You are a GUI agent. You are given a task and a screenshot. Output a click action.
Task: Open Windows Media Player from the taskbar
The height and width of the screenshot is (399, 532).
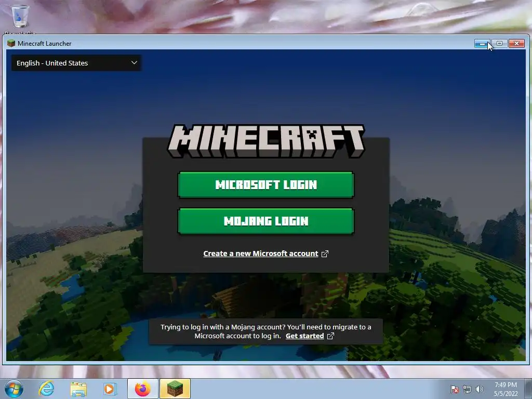(x=110, y=389)
